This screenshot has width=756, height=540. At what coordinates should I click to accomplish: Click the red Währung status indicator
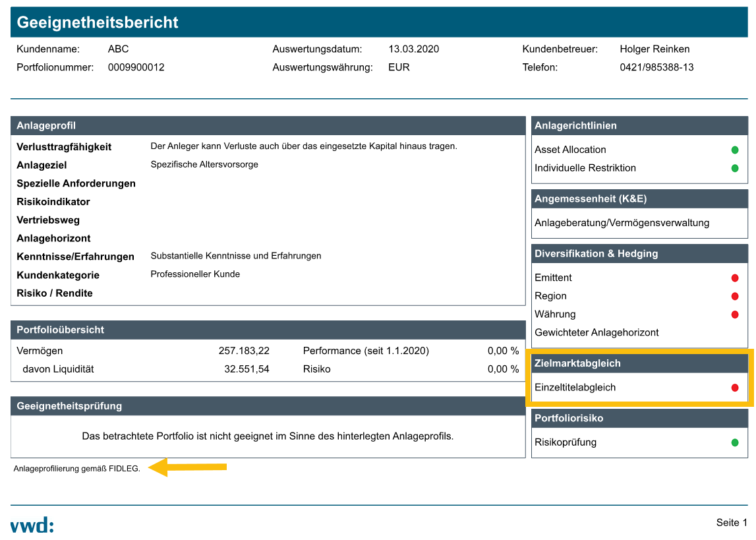(x=735, y=315)
